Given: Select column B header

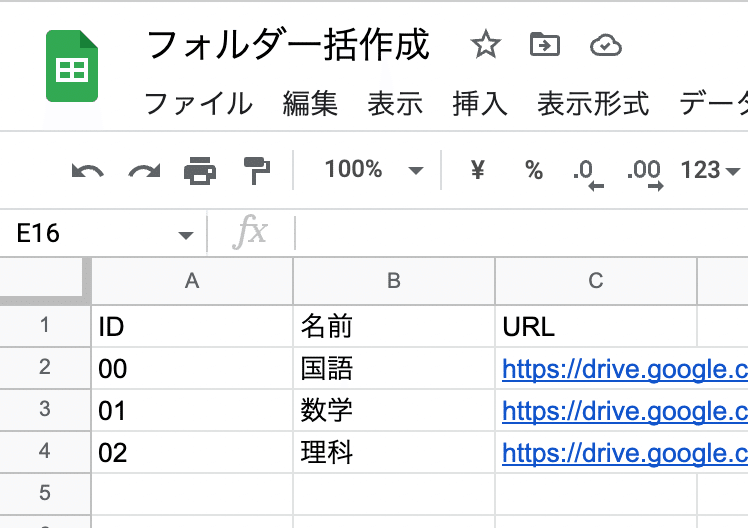Looking at the screenshot, I should tap(394, 280).
